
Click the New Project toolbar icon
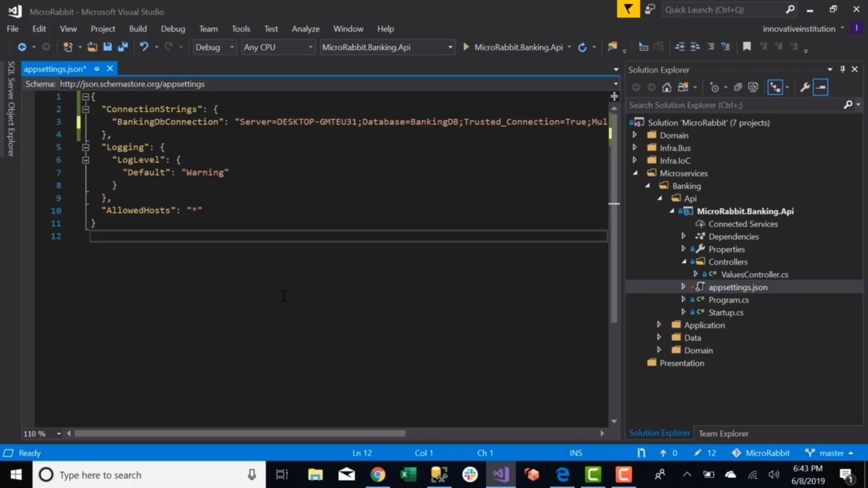(67, 47)
